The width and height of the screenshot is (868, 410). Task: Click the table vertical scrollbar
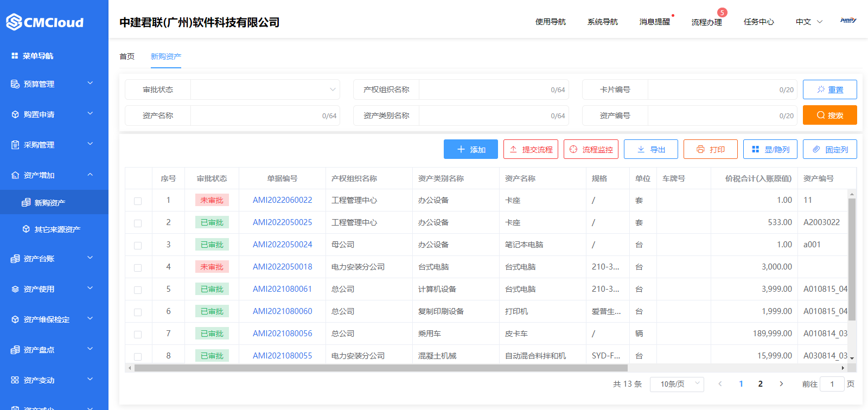pos(852,259)
